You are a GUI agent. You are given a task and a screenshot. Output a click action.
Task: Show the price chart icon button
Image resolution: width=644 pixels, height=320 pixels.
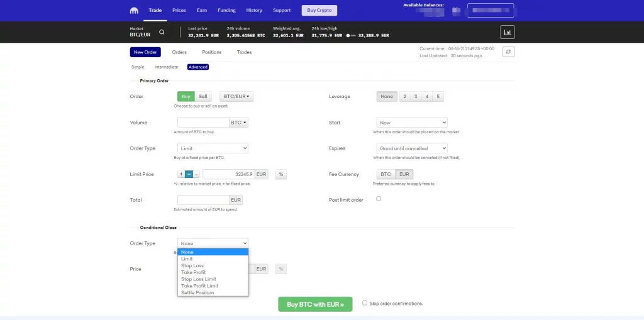[x=507, y=32]
